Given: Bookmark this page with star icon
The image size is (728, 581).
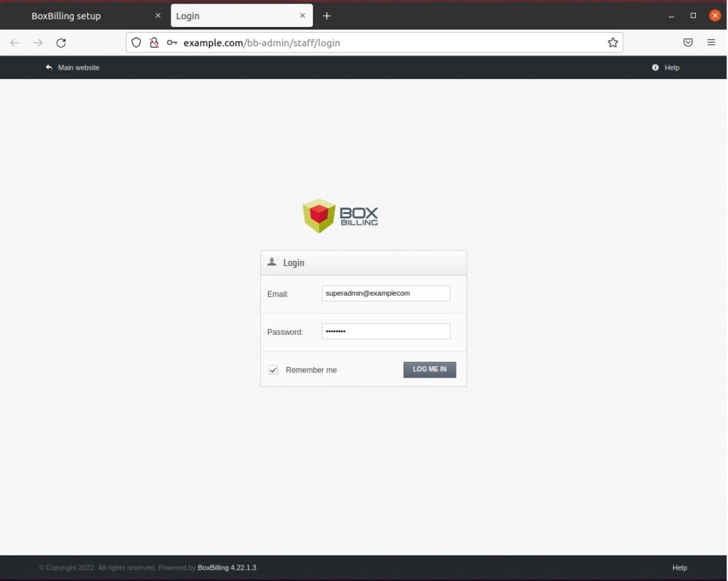Looking at the screenshot, I should tap(613, 43).
